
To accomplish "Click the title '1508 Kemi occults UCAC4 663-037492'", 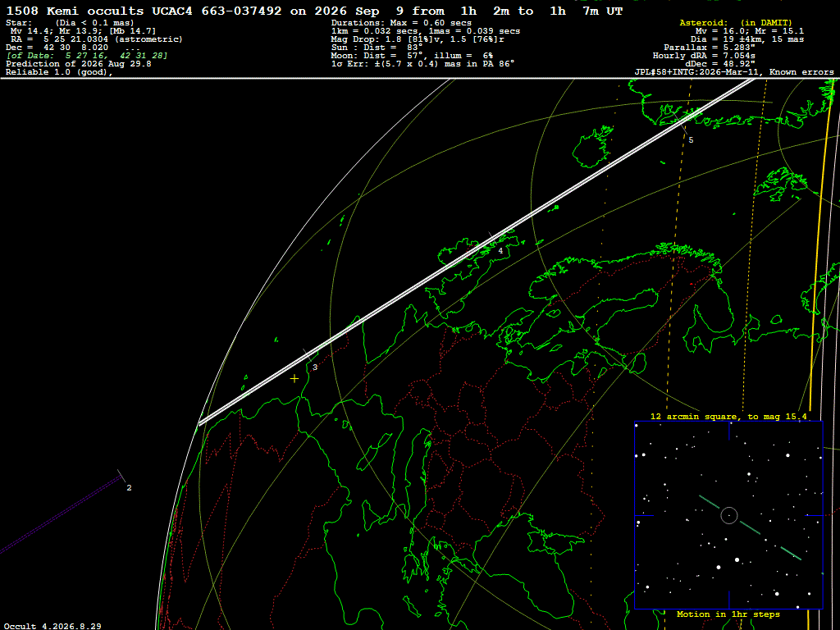I will (144, 11).
